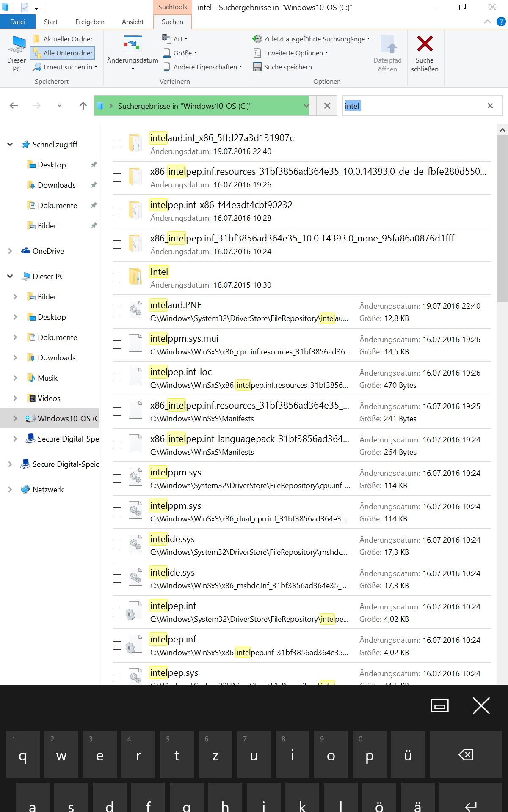Switch to the Suchen ribbon tab

(x=172, y=22)
